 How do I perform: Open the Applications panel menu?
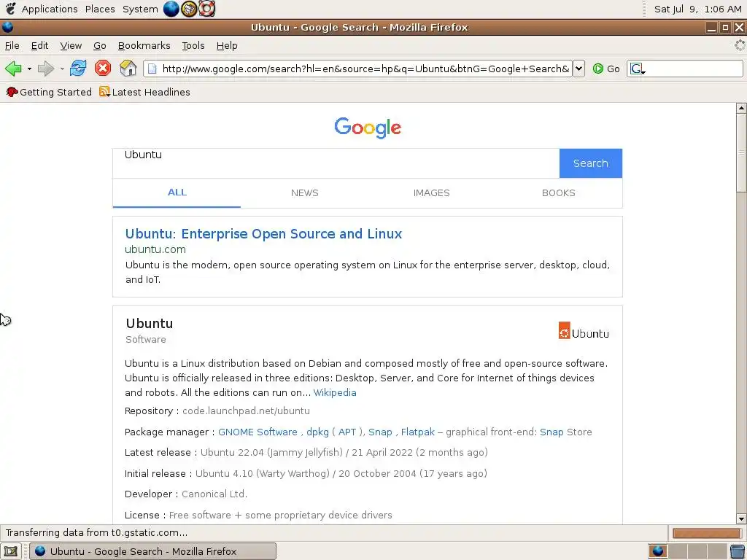(50, 9)
